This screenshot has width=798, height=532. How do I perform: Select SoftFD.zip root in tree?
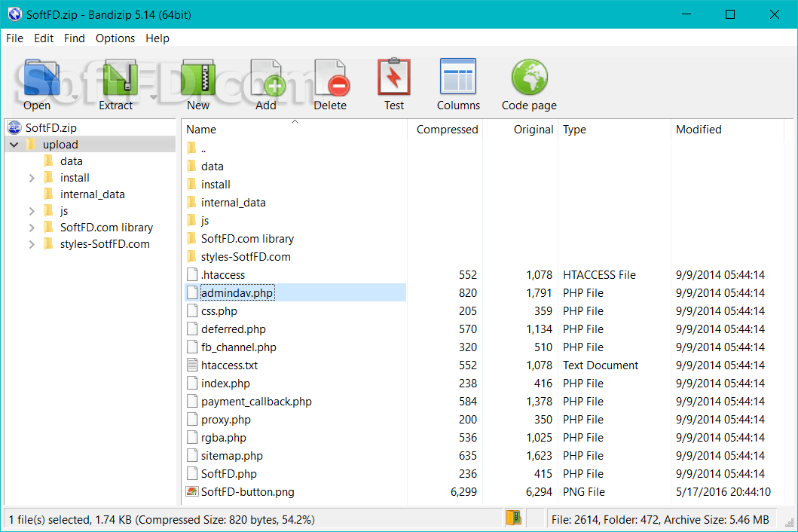51,128
